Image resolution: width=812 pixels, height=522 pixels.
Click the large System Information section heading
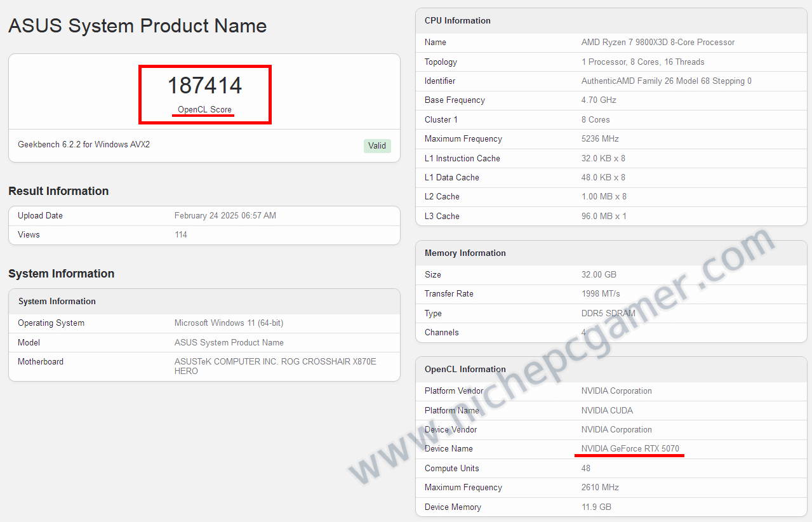pos(62,274)
